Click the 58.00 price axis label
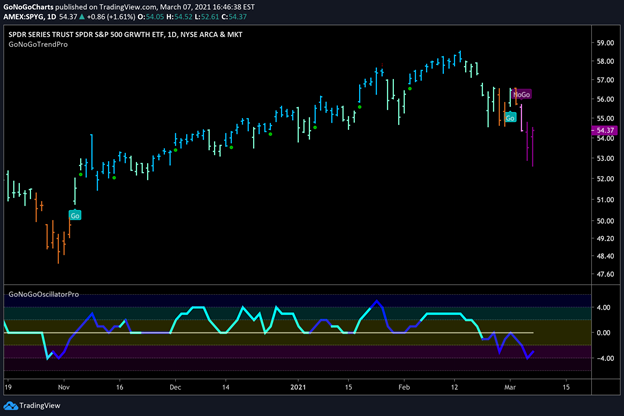Screen dimensions: 624x416 pos(605,61)
